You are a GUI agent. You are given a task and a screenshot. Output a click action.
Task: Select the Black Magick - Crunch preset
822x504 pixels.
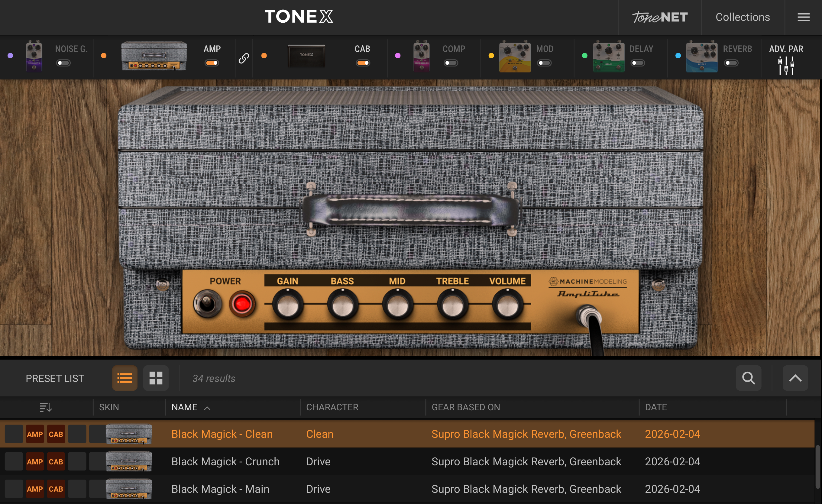(x=407, y=462)
